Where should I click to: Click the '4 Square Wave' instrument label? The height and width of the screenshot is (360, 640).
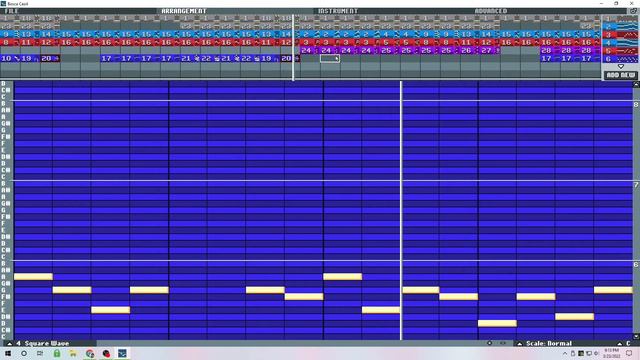(x=43, y=343)
